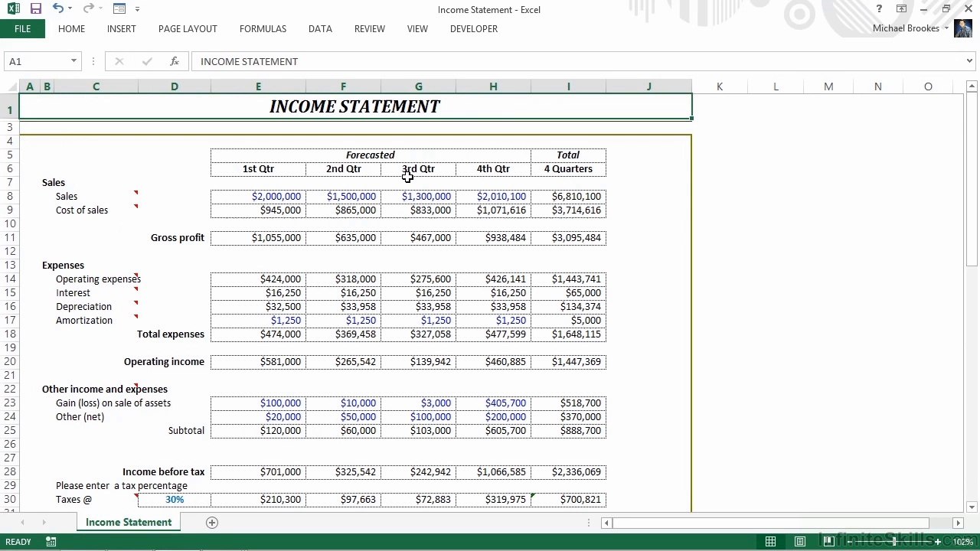Viewport: 980px width, 551px height.
Task: Click the Cancel entry X icon
Action: pos(119,61)
